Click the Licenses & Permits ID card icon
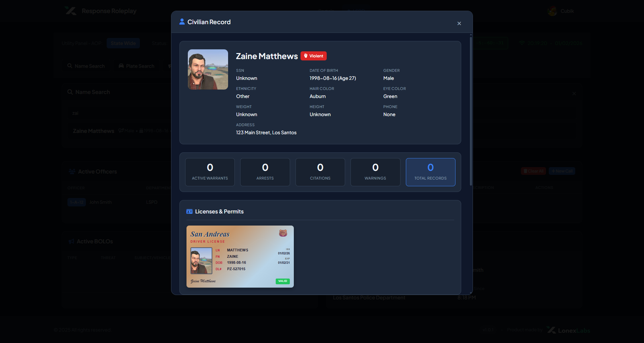Image resolution: width=644 pixels, height=343 pixels. 190,211
